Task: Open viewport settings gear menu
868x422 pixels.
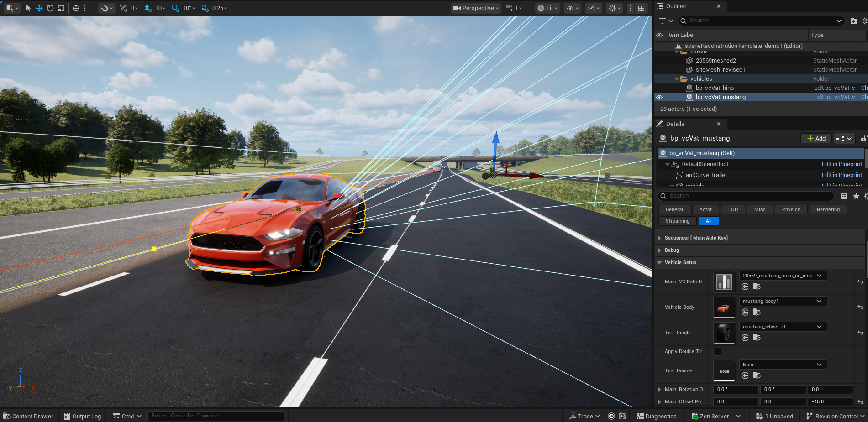Action: pos(615,8)
